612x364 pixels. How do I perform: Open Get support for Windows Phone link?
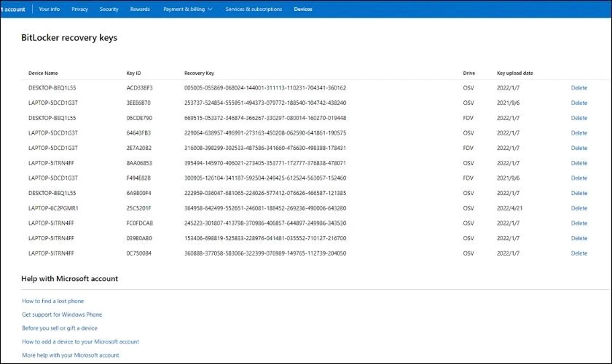(62, 314)
